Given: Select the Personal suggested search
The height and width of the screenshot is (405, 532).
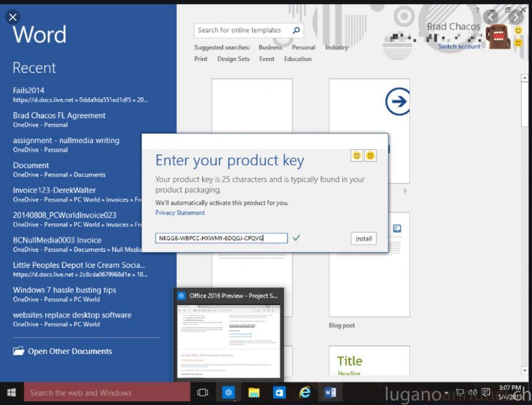Looking at the screenshot, I should pos(304,47).
